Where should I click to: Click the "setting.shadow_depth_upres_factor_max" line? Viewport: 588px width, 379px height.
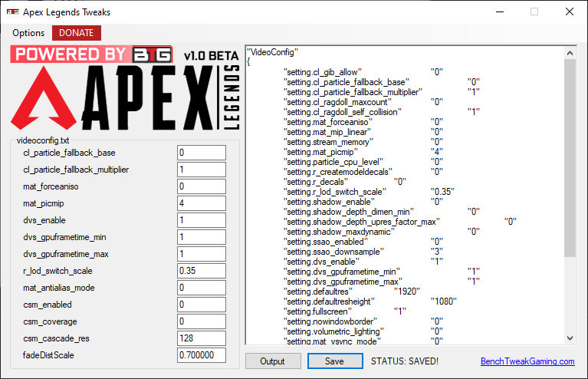tap(400, 222)
